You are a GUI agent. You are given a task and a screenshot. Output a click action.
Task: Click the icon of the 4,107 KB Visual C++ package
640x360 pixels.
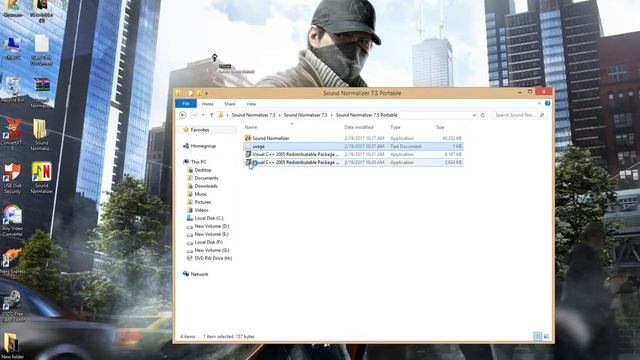[248, 154]
